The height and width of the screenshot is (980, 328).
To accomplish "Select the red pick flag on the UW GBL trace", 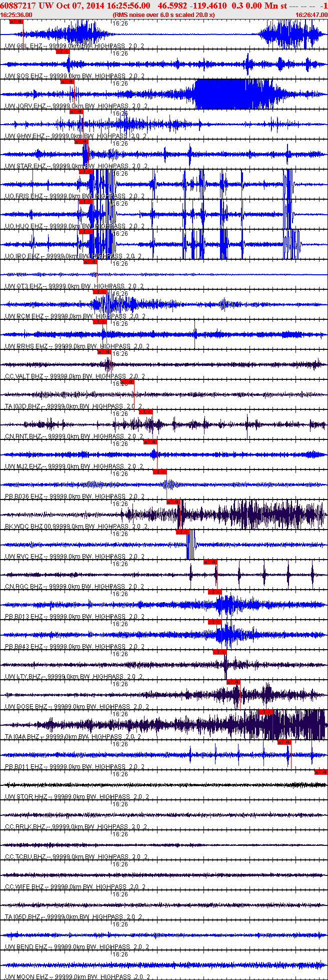I will pos(16,22).
